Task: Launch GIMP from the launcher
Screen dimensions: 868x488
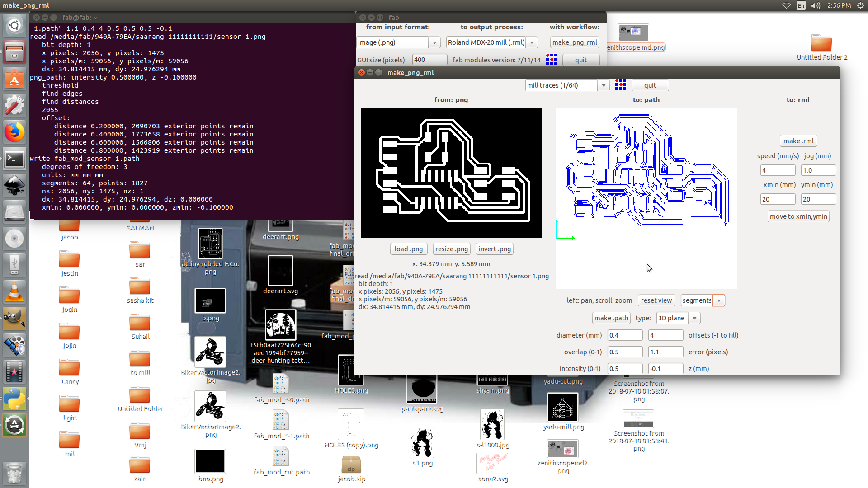Action: coord(14,319)
